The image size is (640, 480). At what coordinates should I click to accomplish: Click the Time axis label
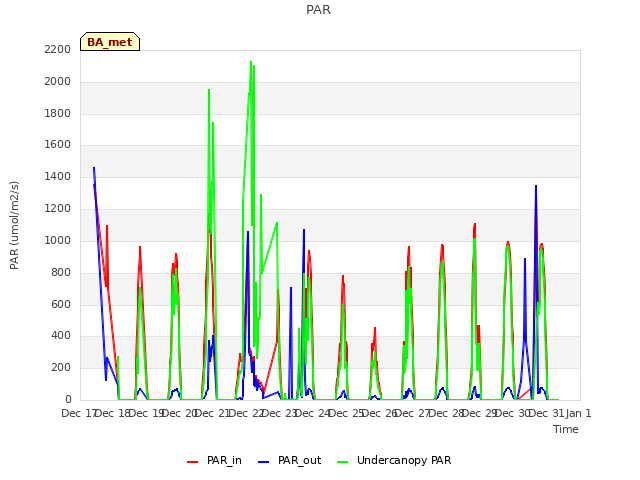point(566,429)
